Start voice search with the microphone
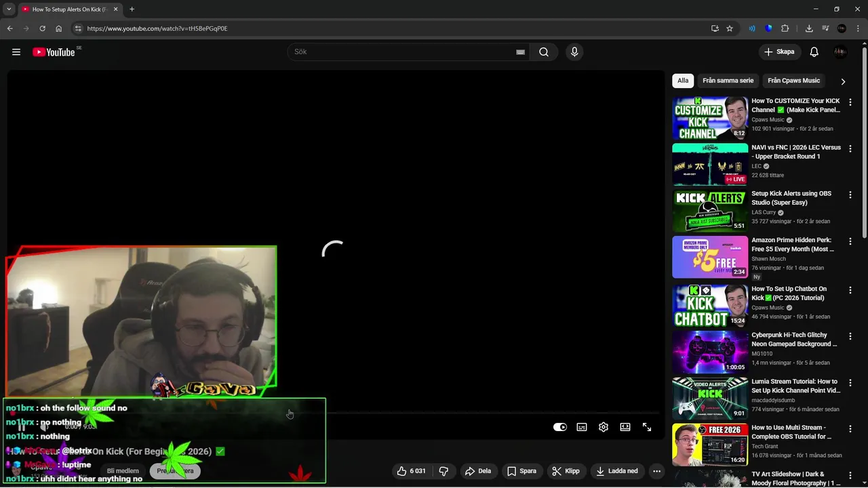Image resolution: width=868 pixels, height=488 pixels. [574, 52]
